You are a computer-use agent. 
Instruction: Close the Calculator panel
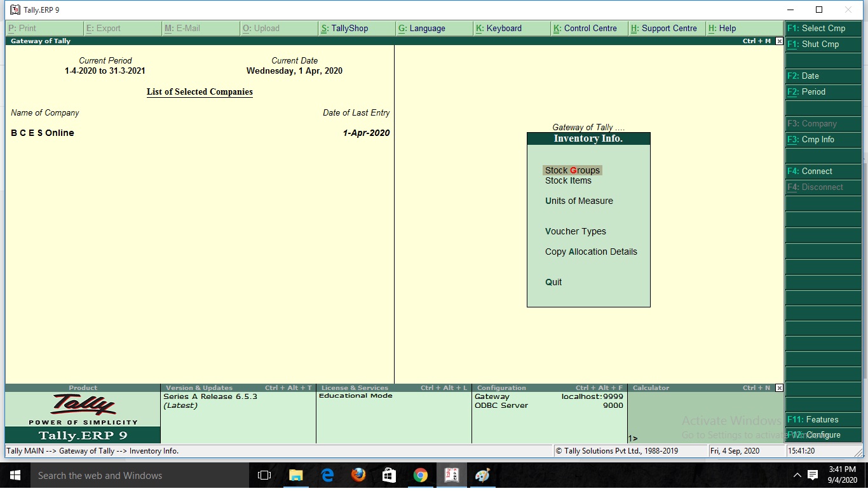pos(780,388)
